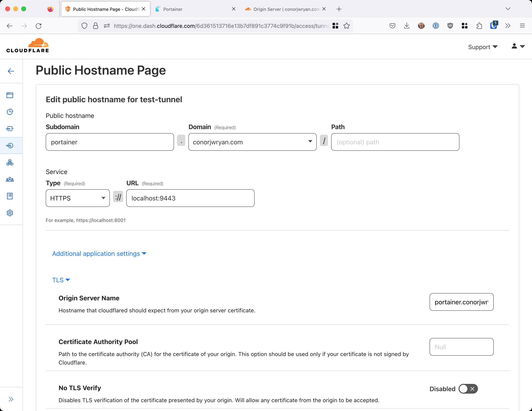This screenshot has height=411, width=532.
Task: Click the four-squares extension icon in toolbar
Action: tap(465, 26)
